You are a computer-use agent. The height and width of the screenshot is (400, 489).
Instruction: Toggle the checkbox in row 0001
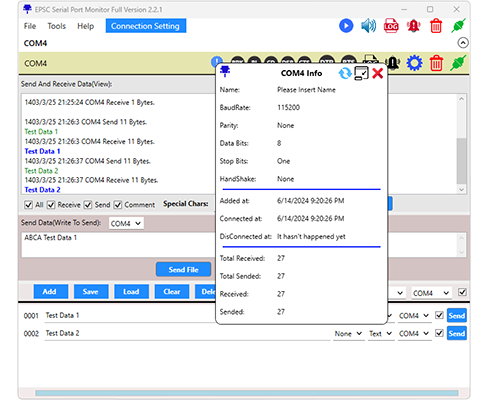click(439, 315)
